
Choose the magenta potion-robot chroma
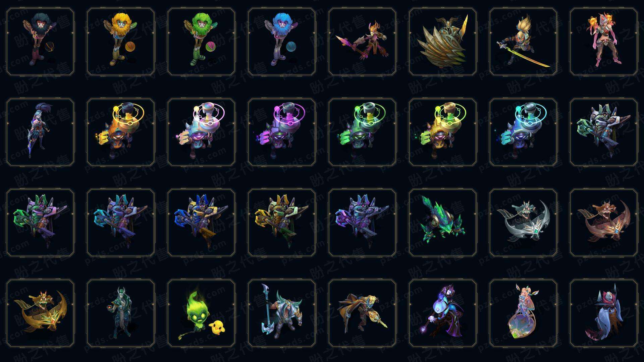click(282, 132)
